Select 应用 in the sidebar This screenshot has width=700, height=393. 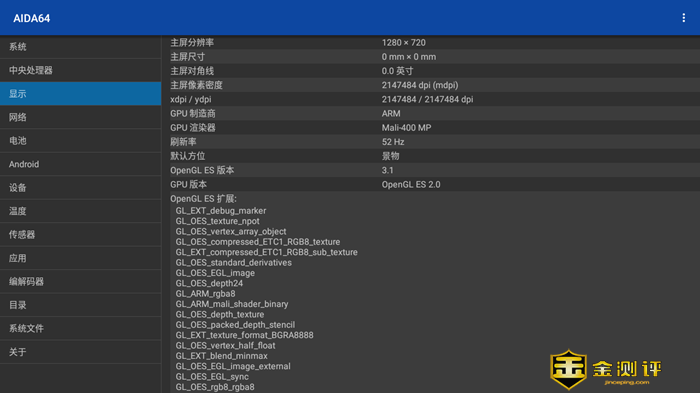pyautogui.click(x=80, y=258)
